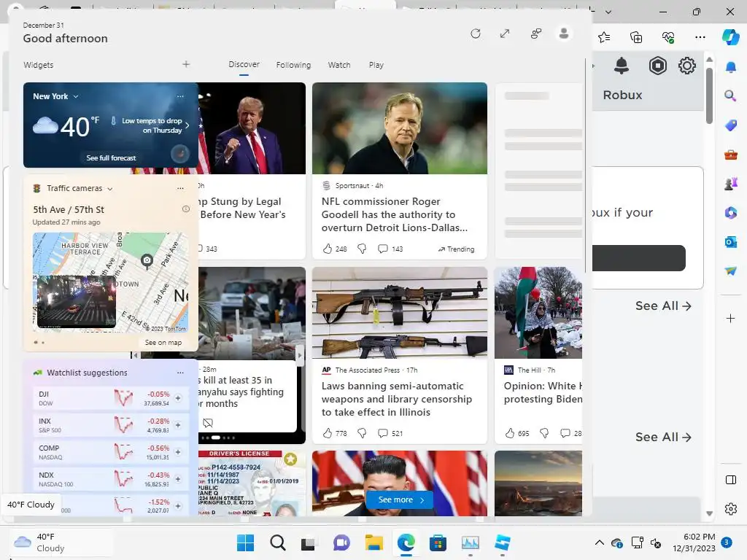This screenshot has width=747, height=560.
Task: Open Edge favorites star icon
Action: 604,37
